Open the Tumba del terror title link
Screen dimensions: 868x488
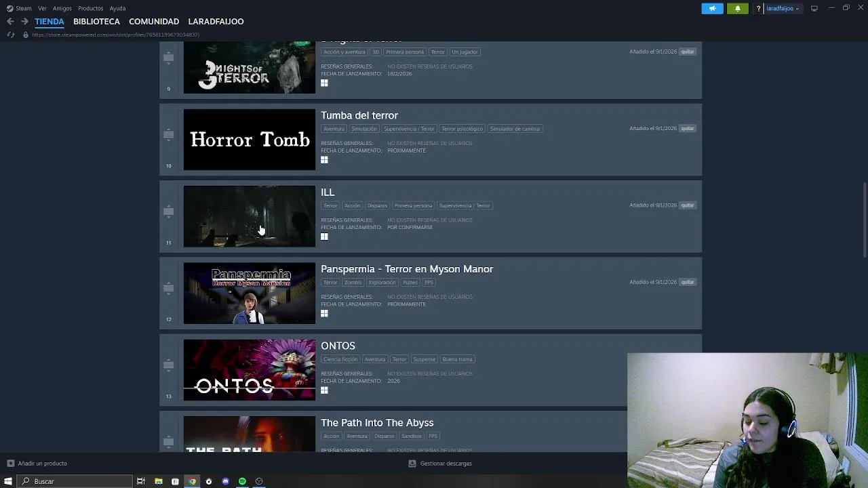(359, 115)
